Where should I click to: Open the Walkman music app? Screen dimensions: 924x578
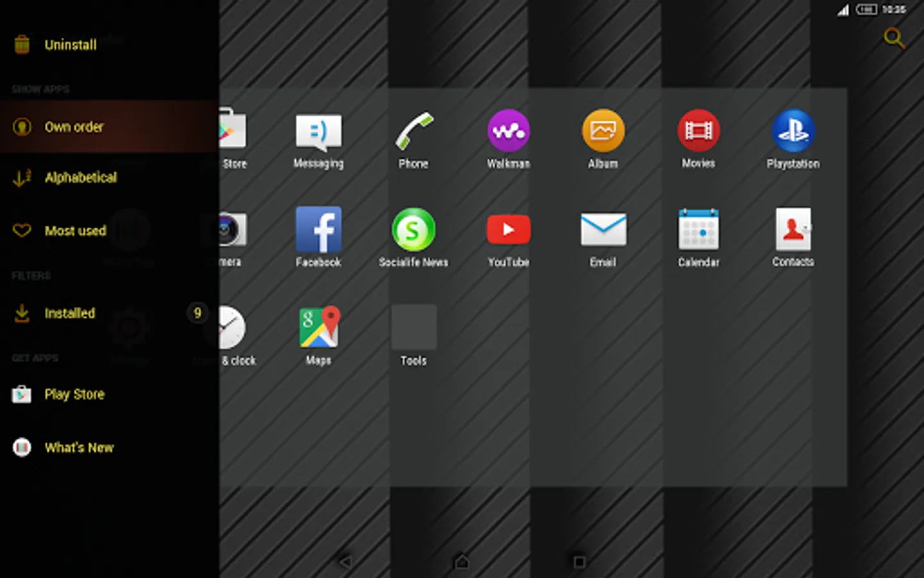(508, 131)
